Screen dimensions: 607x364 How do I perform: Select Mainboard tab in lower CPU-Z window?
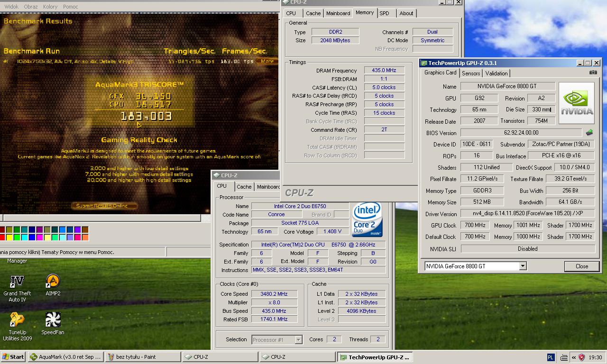click(268, 187)
